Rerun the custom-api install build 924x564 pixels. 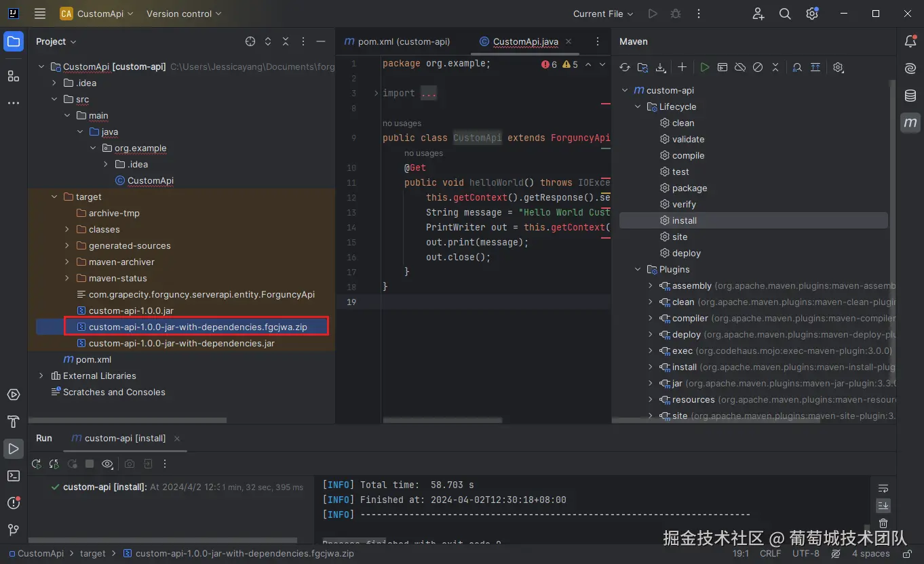pos(37,464)
